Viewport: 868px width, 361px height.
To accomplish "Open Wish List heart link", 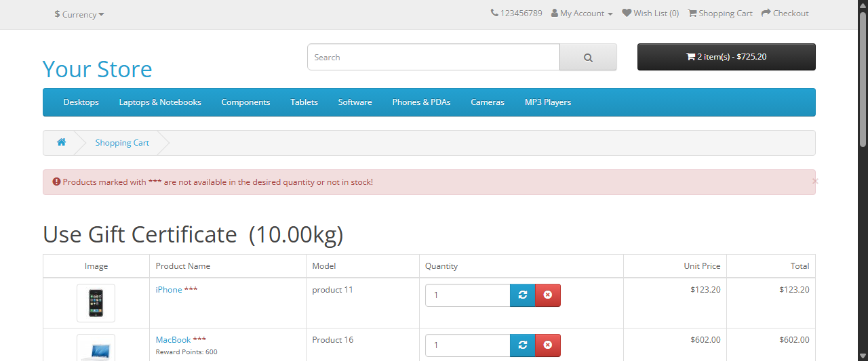I will pyautogui.click(x=650, y=14).
